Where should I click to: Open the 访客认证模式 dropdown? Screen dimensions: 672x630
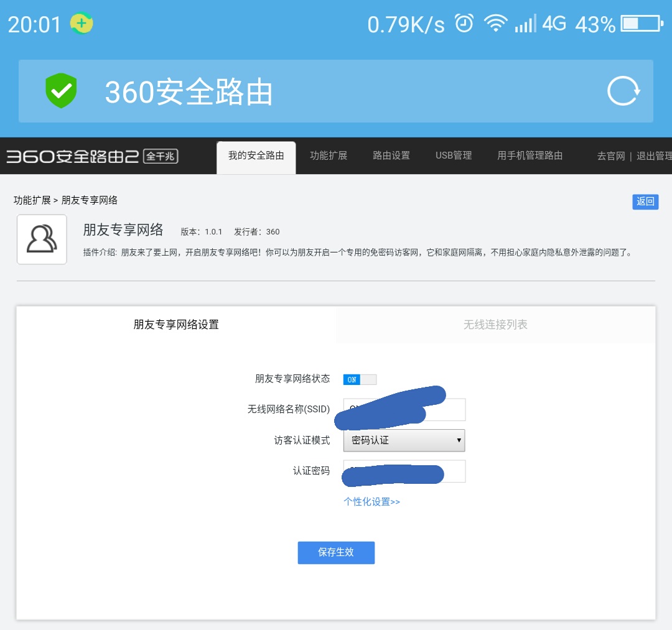tap(404, 440)
